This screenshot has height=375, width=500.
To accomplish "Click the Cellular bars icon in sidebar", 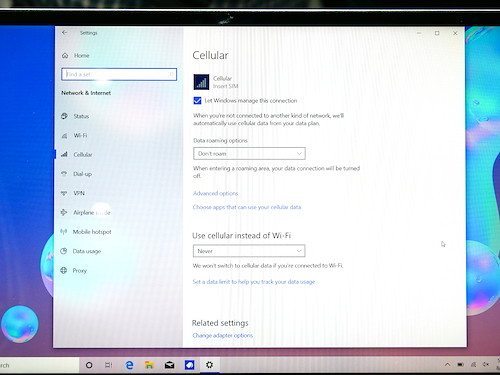I will [64, 154].
